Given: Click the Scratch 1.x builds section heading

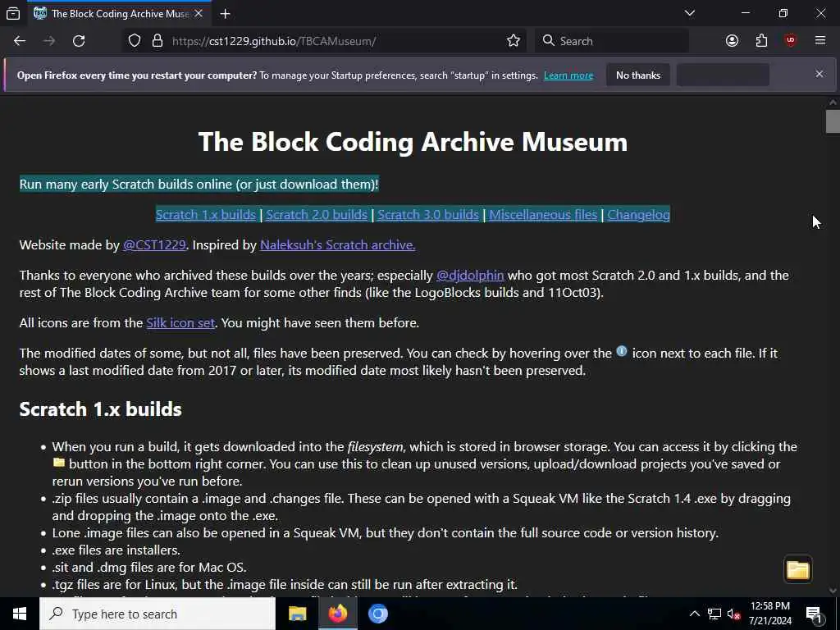Looking at the screenshot, I should (x=101, y=409).
